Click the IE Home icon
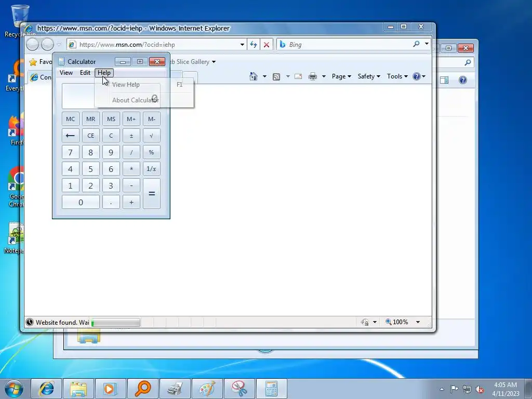Screen dimensions: 532x399 254,76
